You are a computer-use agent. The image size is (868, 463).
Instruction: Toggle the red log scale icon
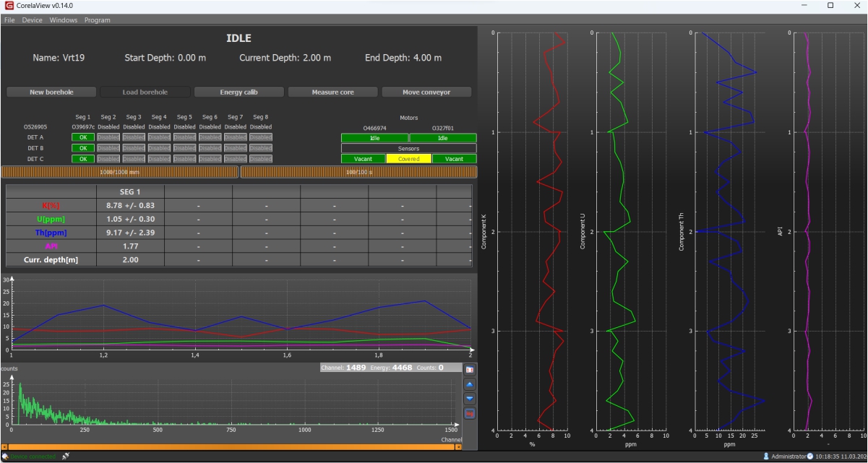[470, 413]
